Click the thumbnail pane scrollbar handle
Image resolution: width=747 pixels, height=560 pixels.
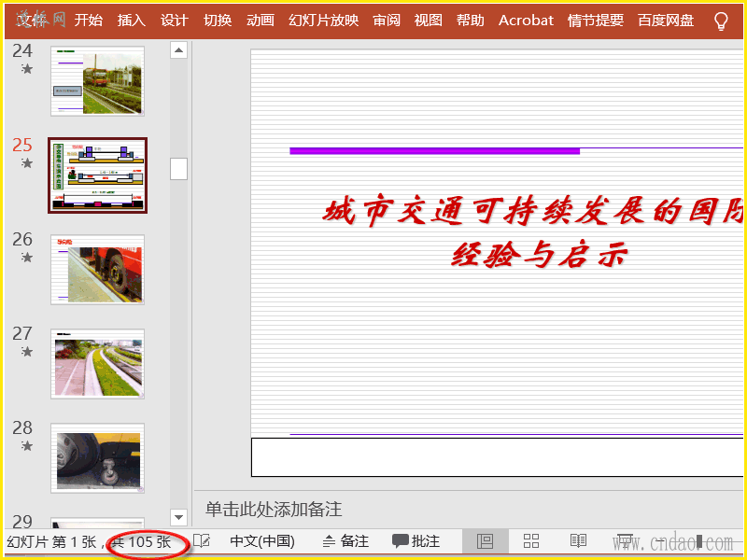pyautogui.click(x=178, y=169)
